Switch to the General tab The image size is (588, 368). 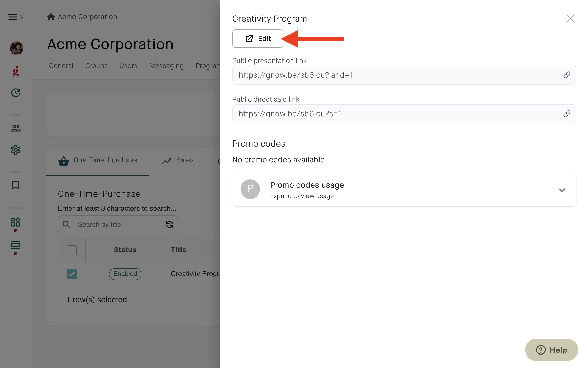[x=61, y=66]
